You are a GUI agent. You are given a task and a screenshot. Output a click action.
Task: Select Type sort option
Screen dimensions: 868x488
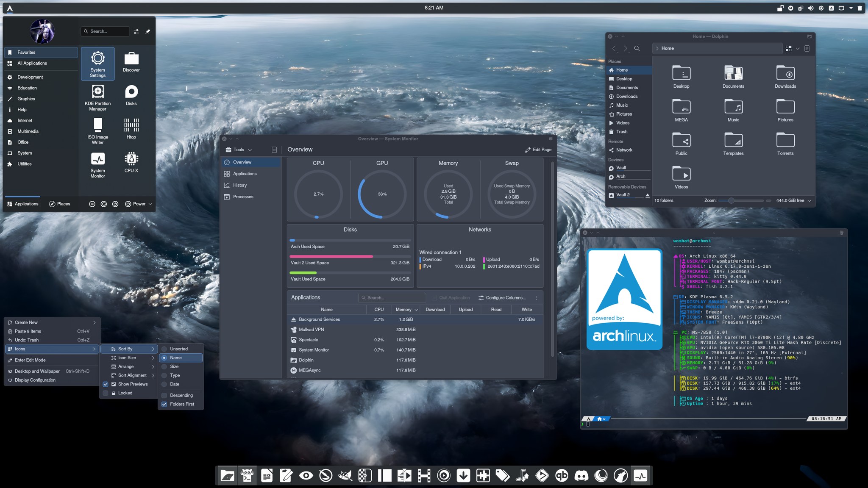(181, 375)
